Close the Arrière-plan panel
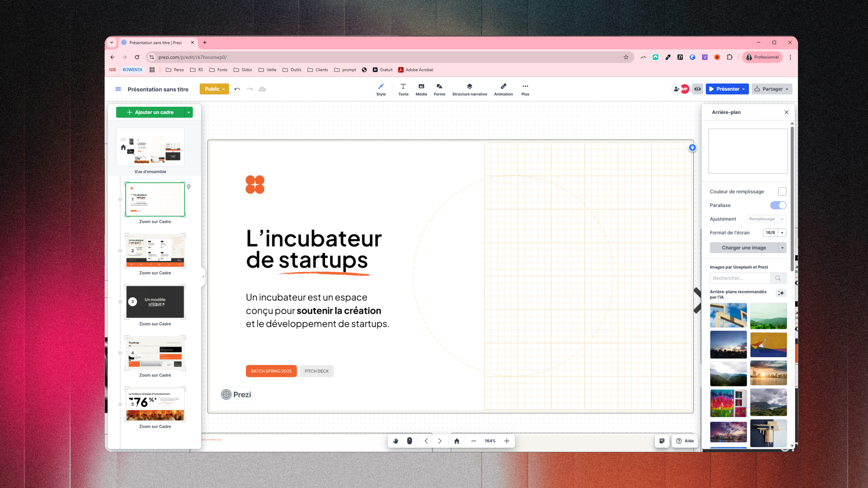 click(x=786, y=112)
